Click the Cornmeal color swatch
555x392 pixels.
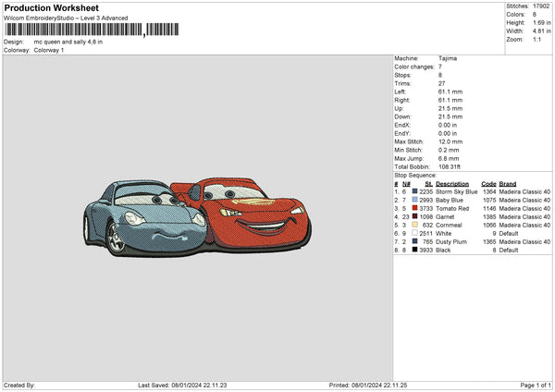414,225
